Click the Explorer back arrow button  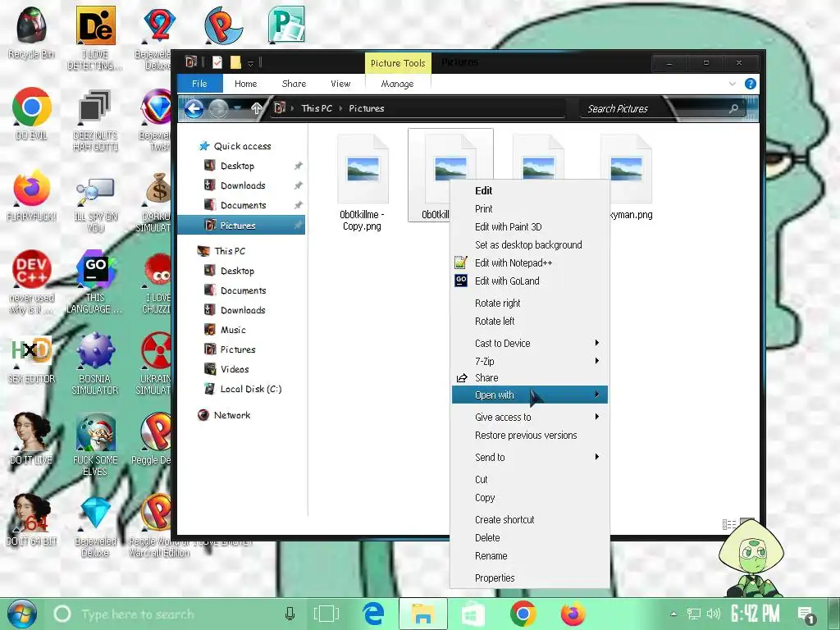tap(194, 109)
